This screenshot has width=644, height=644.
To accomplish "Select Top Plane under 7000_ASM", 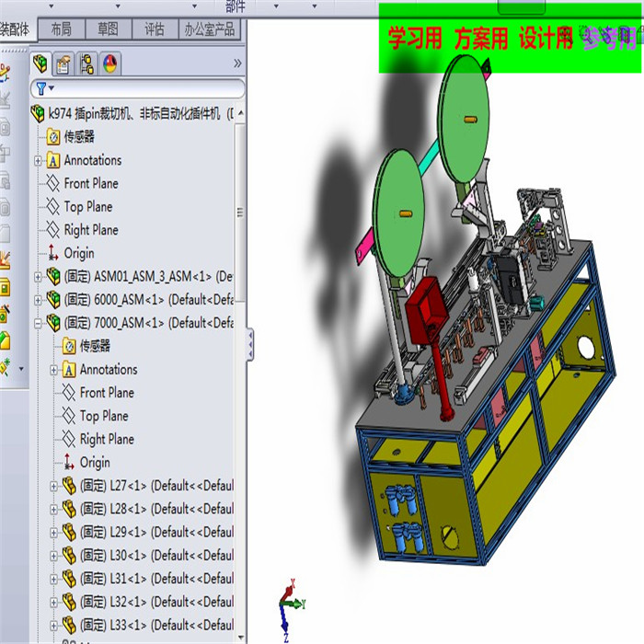I will point(104,416).
